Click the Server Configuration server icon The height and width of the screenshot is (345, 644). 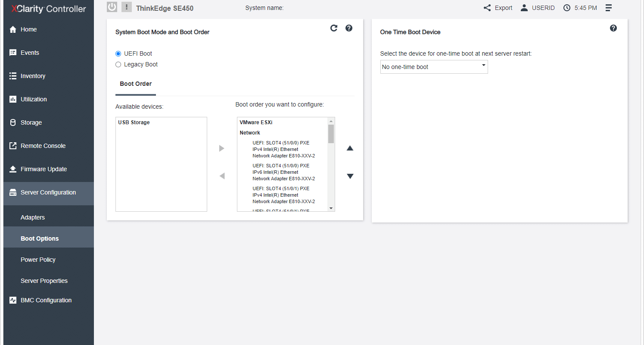[13, 192]
